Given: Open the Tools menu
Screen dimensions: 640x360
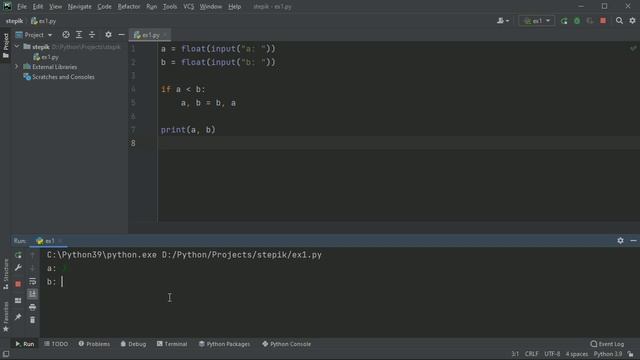Looking at the screenshot, I should click(x=170, y=7).
